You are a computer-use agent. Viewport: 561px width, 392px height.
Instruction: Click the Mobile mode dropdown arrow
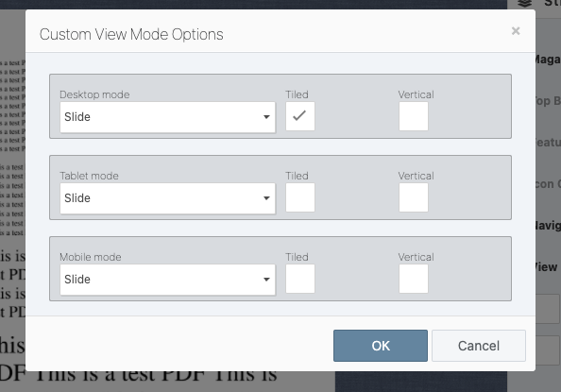(x=266, y=280)
